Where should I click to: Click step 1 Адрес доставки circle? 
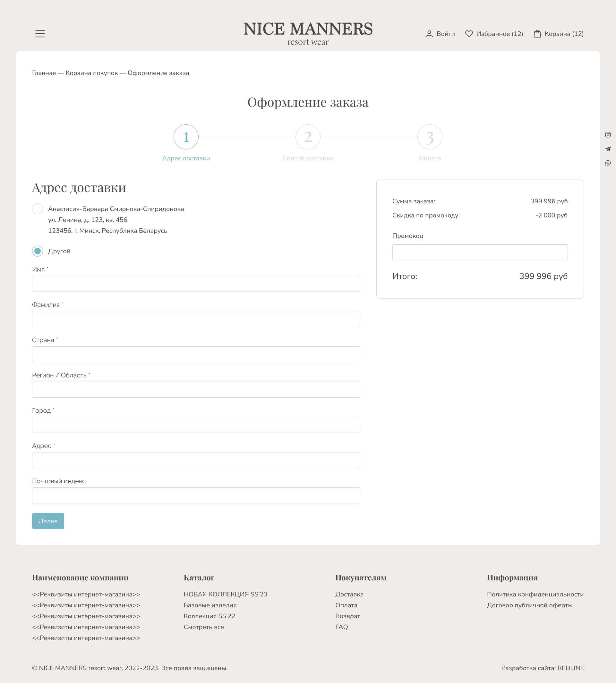(x=186, y=137)
